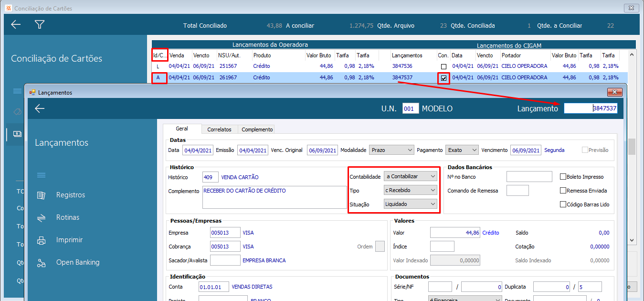Image resolution: width=644 pixels, height=301 pixels.
Task: Click the Complemento text area
Action: [x=274, y=197]
